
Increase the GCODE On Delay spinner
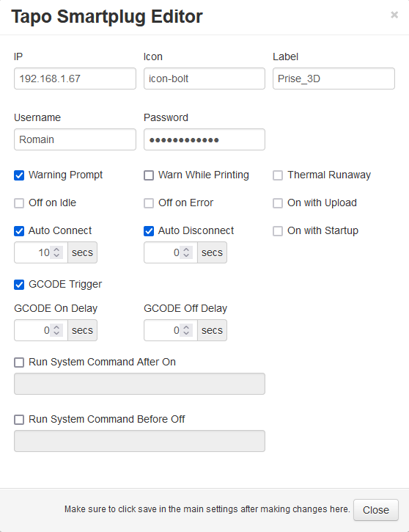point(56,327)
